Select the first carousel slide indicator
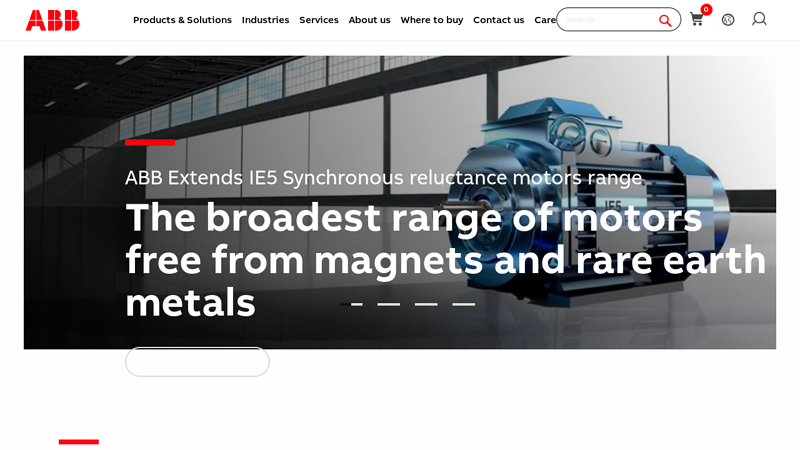This screenshot has height=450, width=800. (x=351, y=304)
